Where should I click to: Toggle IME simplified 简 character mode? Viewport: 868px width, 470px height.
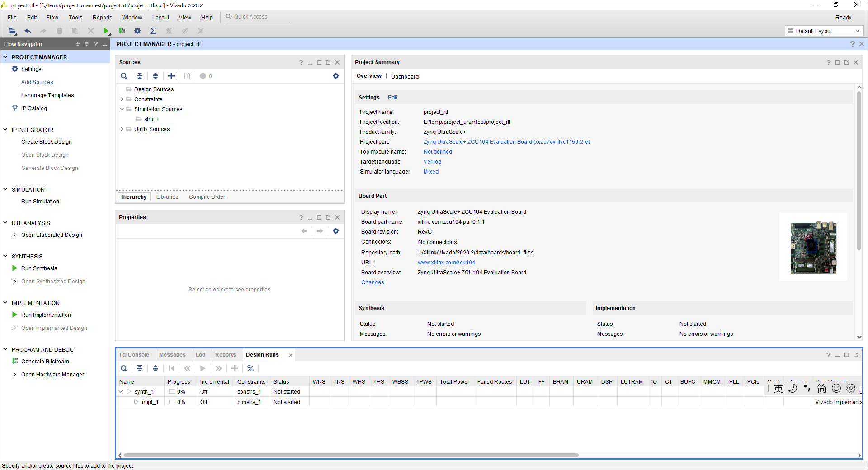click(x=822, y=388)
